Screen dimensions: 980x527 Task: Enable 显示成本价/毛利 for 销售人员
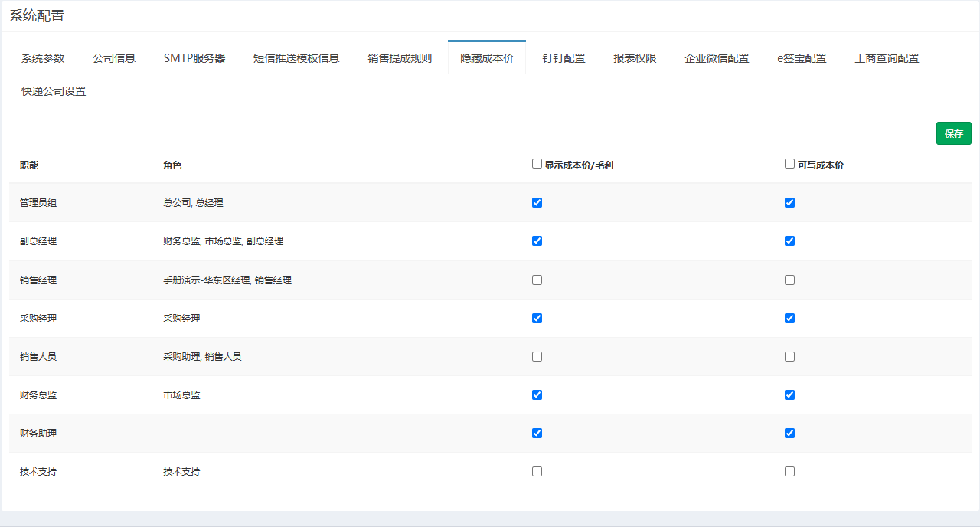[537, 357]
